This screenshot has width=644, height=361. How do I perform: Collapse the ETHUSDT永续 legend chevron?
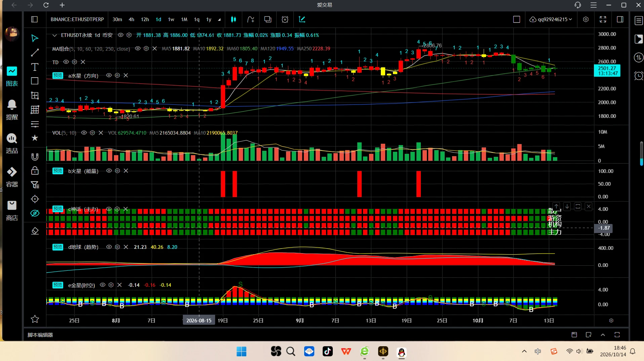[54, 35]
